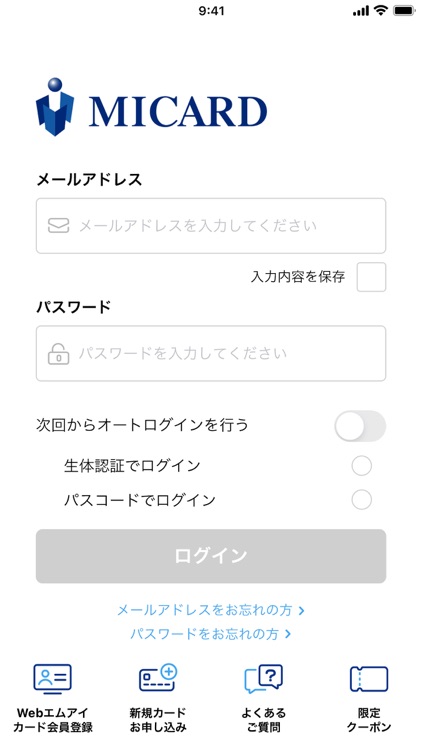
Task: Open the 新規カードお申し込み card icon
Action: pos(158,678)
